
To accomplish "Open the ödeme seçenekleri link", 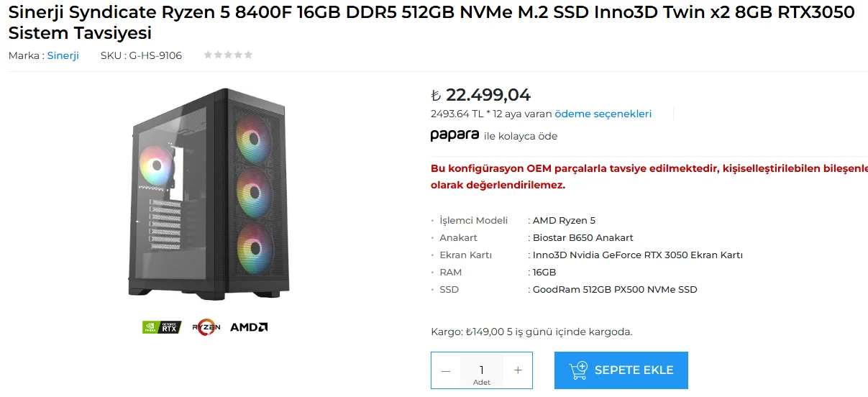I will click(603, 114).
